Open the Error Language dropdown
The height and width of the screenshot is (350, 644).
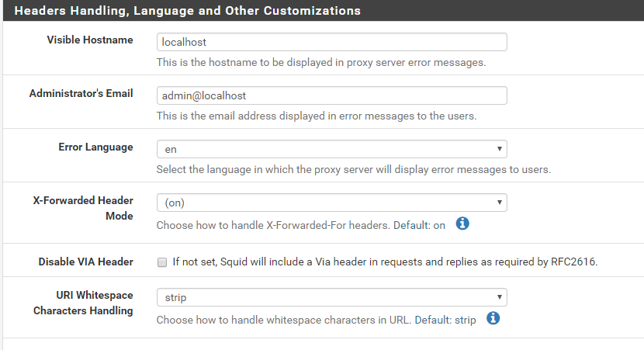point(331,149)
